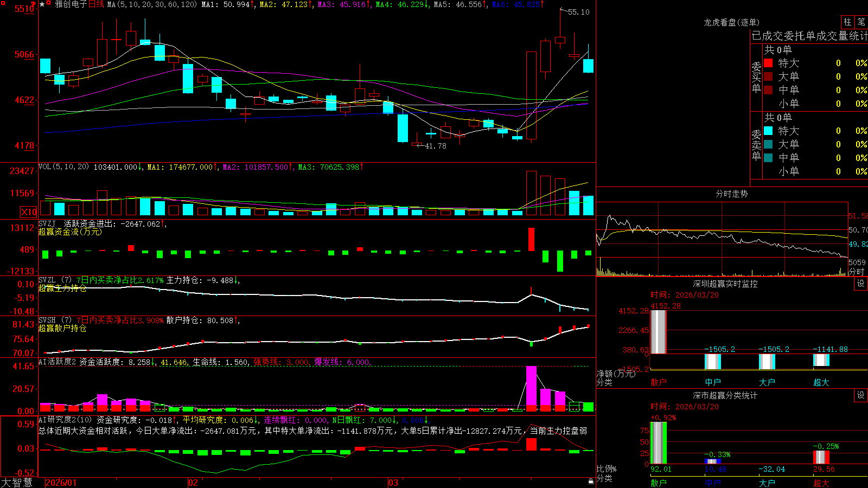This screenshot has height=488, width=868.
Task: Click the SVZL (7) indicator name
Action: [x=55, y=280]
